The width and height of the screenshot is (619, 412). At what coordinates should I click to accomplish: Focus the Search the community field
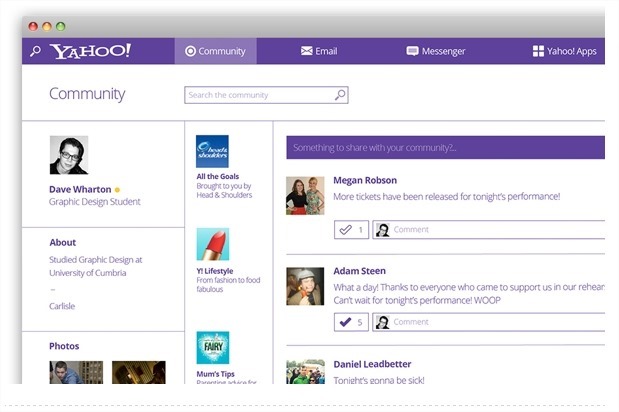(x=266, y=95)
